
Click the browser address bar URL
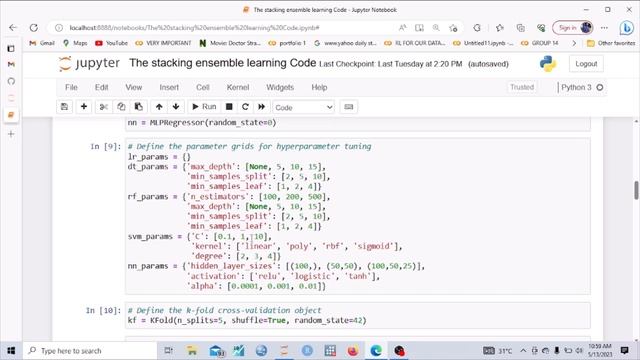194,28
